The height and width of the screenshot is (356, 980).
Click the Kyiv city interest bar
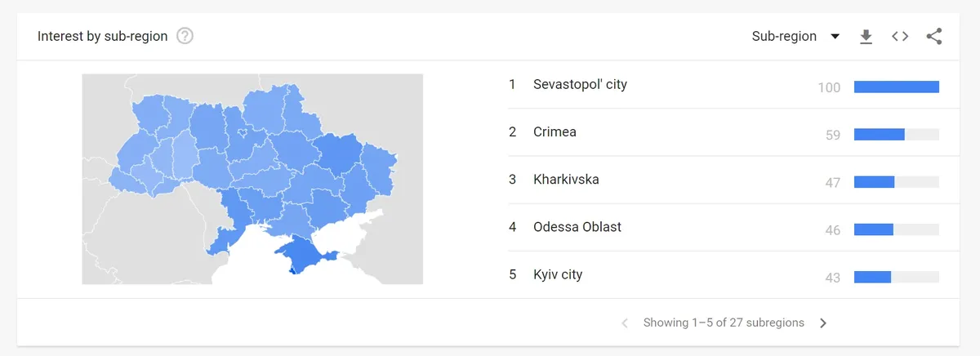pos(896,278)
